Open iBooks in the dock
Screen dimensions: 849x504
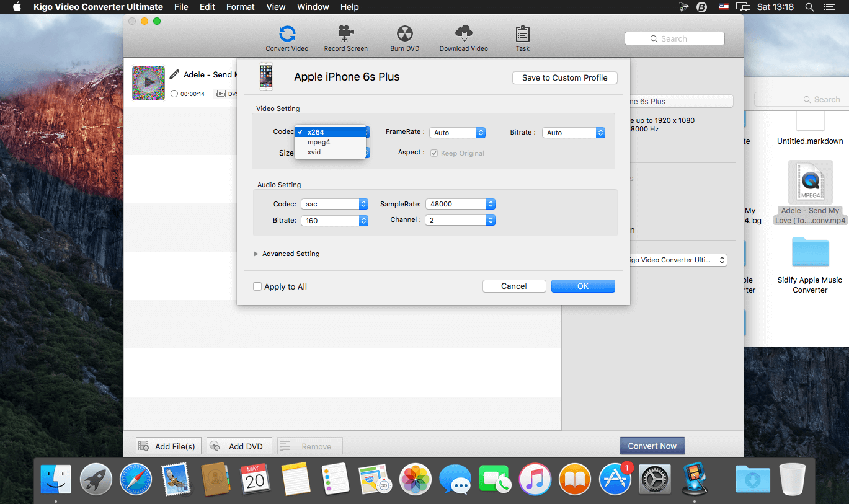[575, 479]
